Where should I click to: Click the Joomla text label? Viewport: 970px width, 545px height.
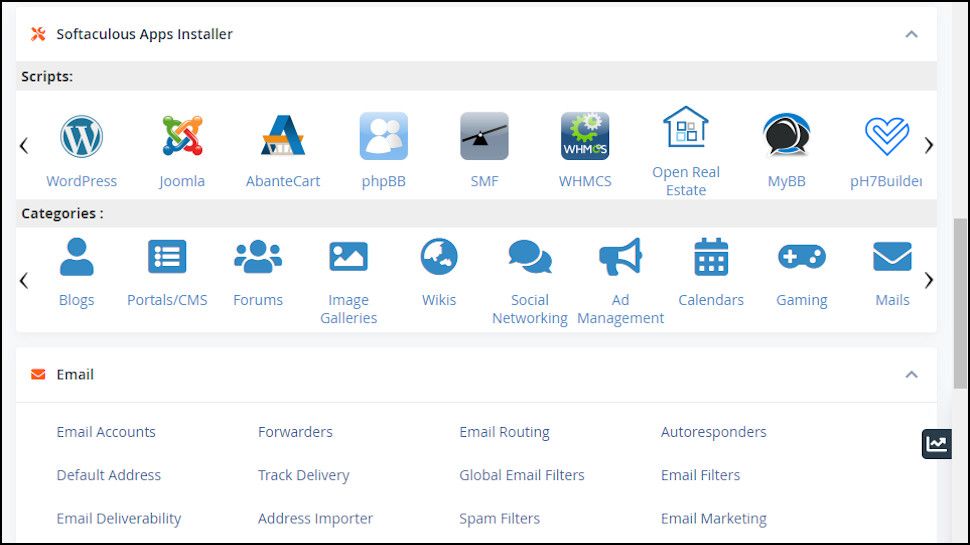click(x=182, y=181)
